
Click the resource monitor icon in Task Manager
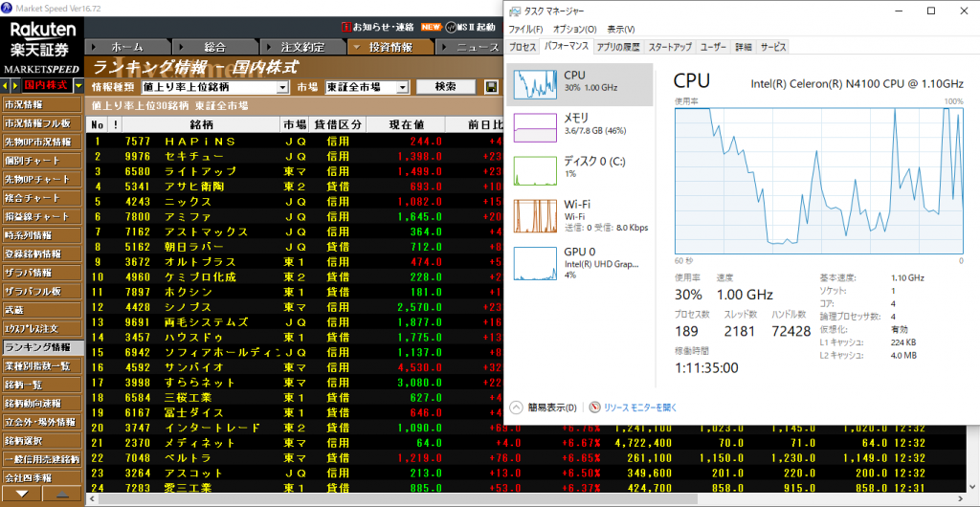[x=594, y=408]
